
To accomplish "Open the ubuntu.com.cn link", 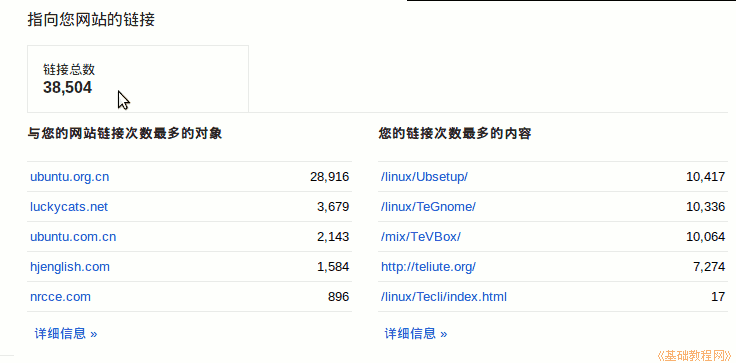I will (73, 237).
